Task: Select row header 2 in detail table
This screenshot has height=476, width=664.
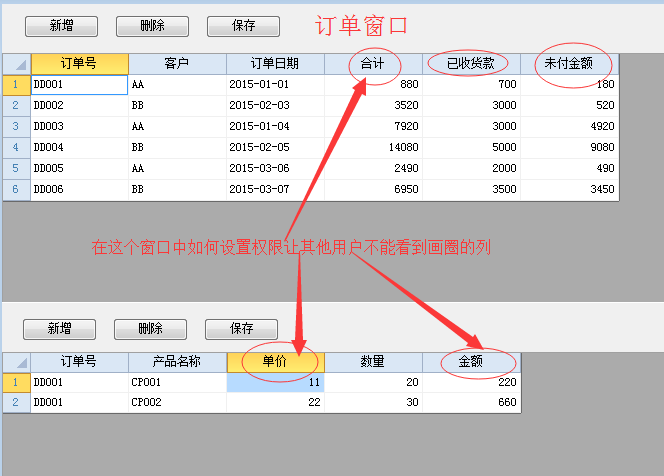Action: coord(17,402)
